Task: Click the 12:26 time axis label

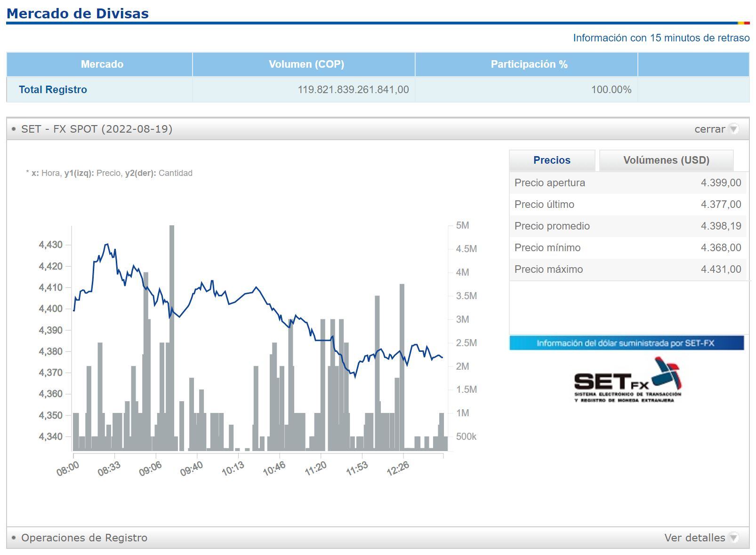Action: (398, 468)
